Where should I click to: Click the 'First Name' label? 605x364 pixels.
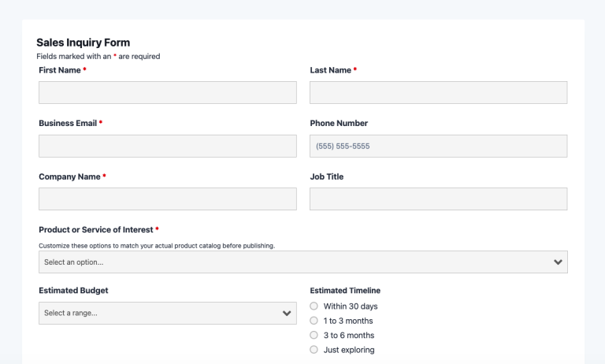pyautogui.click(x=60, y=70)
